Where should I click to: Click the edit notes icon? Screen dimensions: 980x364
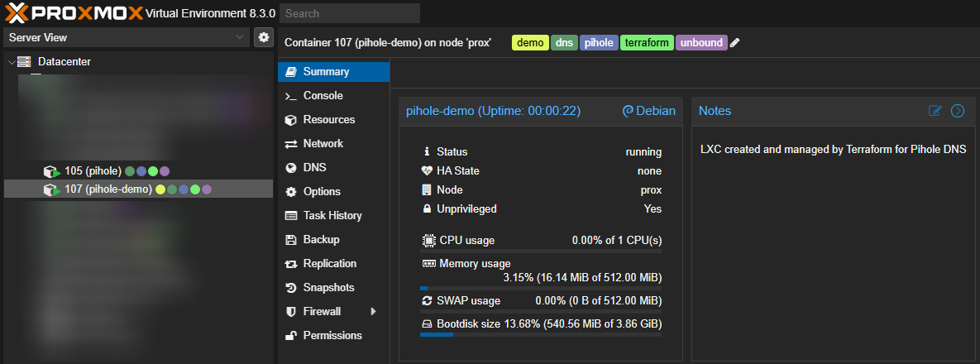(935, 111)
